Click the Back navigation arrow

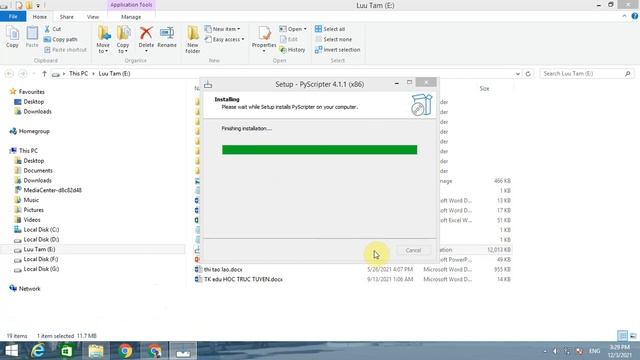(x=9, y=73)
